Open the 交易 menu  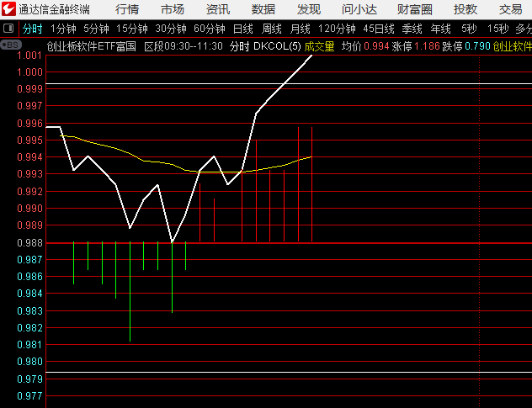click(x=511, y=9)
